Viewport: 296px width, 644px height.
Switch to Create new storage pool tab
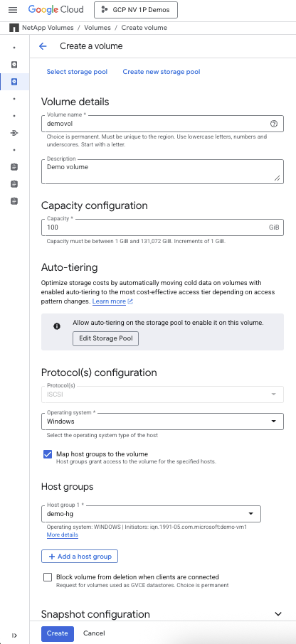(x=162, y=72)
